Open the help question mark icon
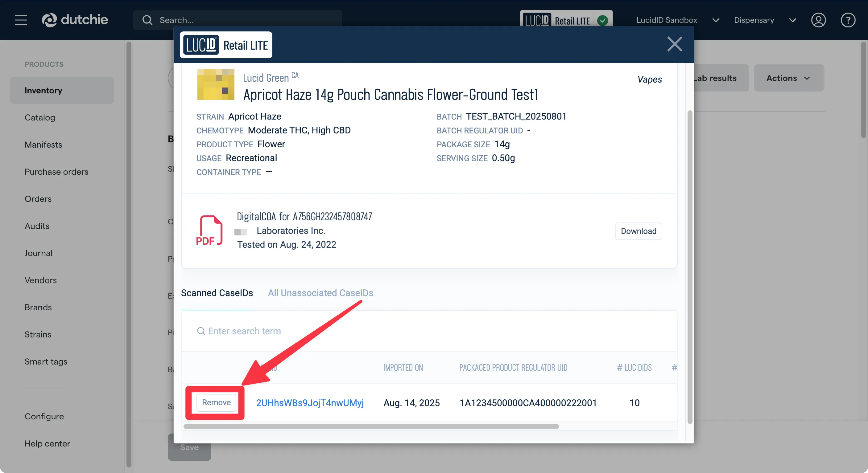 pyautogui.click(x=848, y=20)
